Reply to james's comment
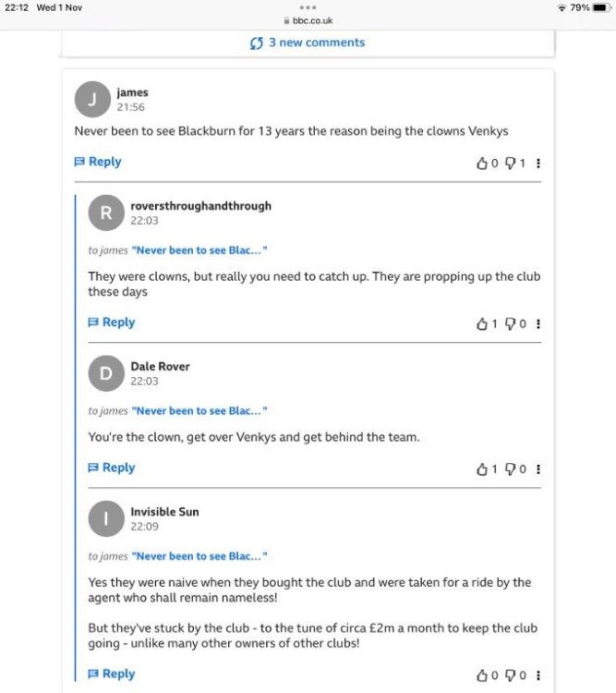 (98, 162)
